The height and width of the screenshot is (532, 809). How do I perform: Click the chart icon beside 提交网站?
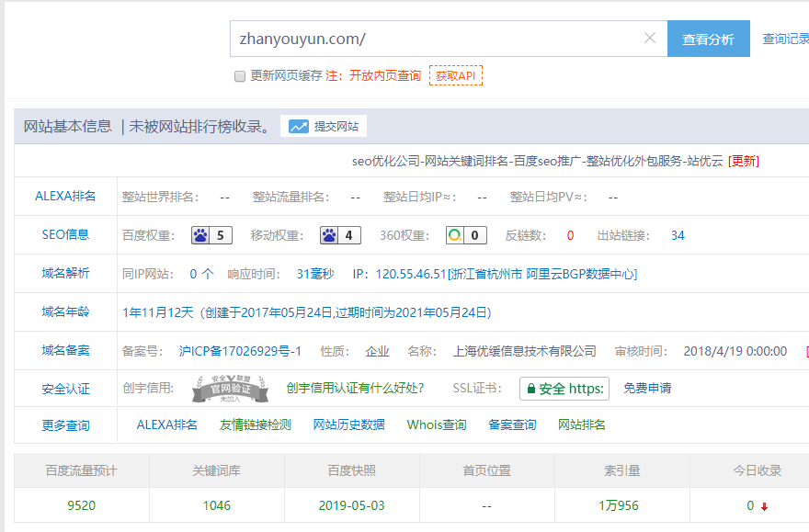click(298, 126)
